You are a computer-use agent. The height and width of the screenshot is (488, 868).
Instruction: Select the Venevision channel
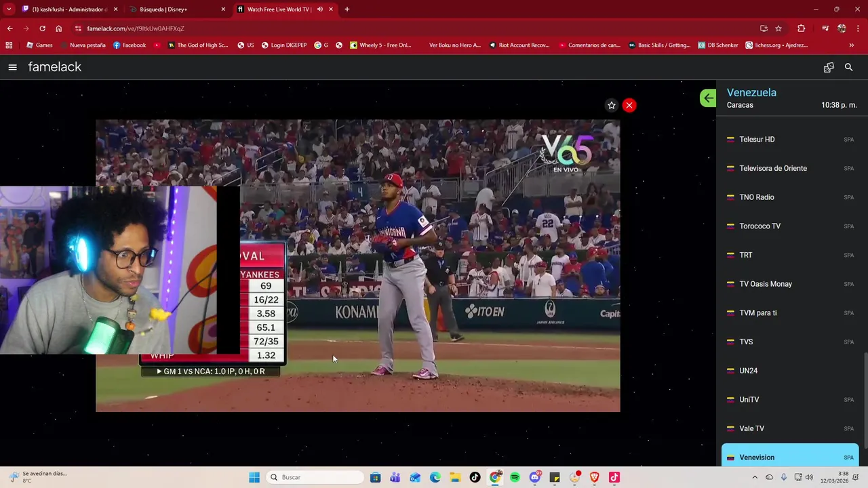coord(790,456)
